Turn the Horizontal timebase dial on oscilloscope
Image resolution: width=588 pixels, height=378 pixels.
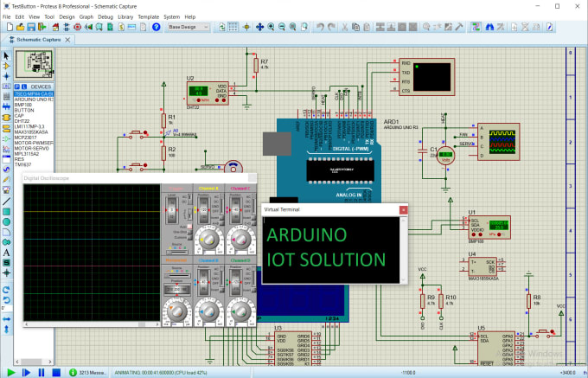177,311
